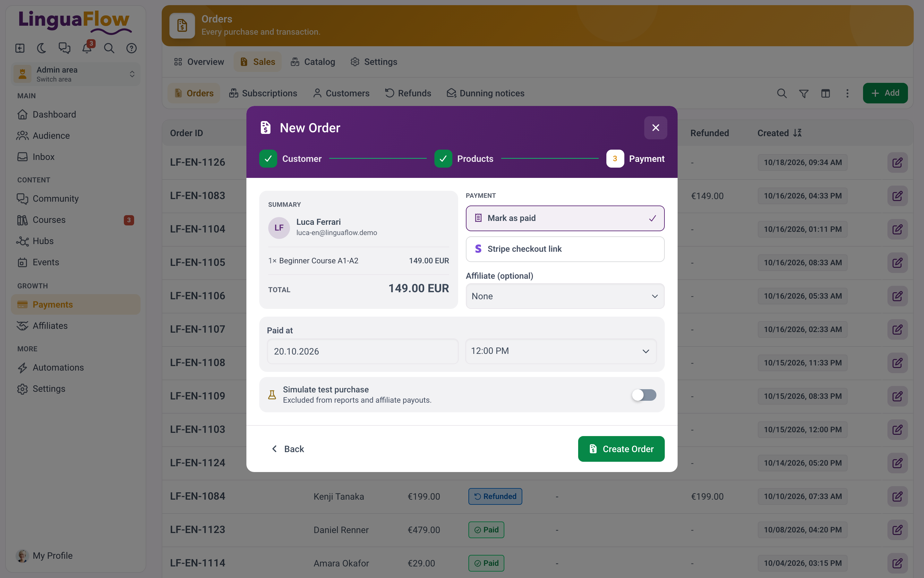This screenshot has height=578, width=924.
Task: Open the Customers sub-tab
Action: (341, 93)
